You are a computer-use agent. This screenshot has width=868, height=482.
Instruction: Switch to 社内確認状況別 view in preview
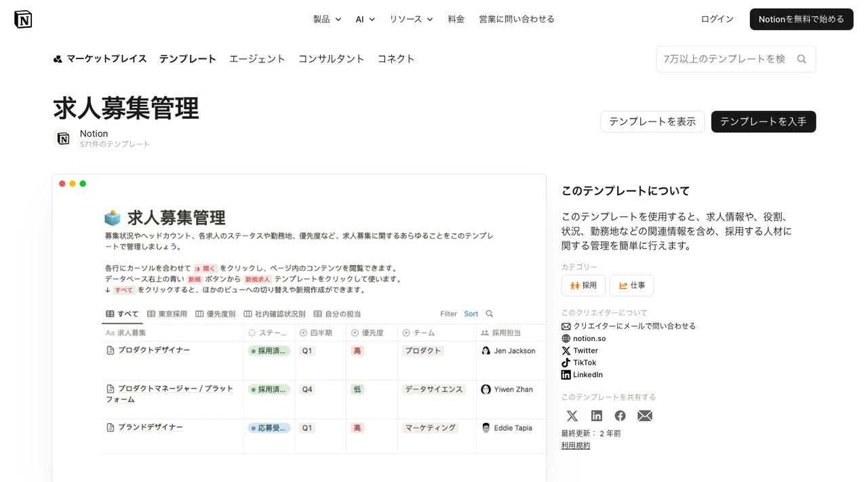tap(274, 314)
